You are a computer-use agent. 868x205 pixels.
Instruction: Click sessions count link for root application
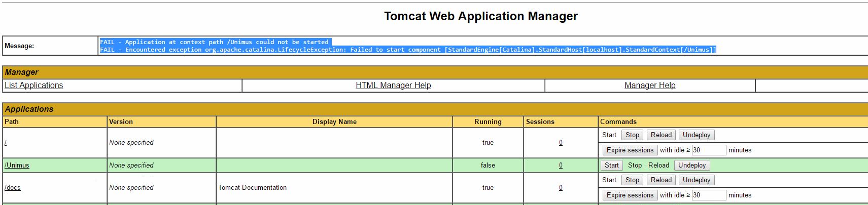(561, 143)
